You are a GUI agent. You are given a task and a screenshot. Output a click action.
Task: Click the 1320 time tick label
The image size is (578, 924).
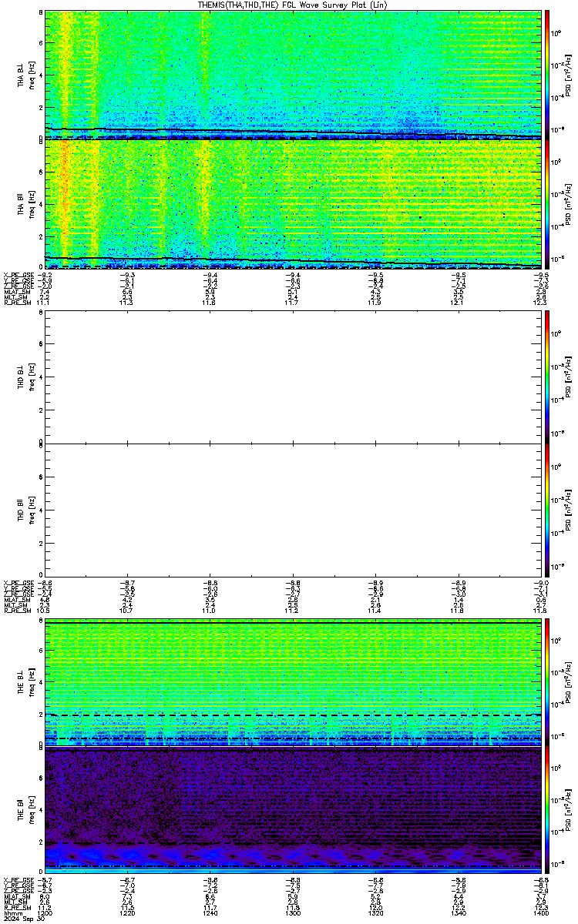(375, 912)
